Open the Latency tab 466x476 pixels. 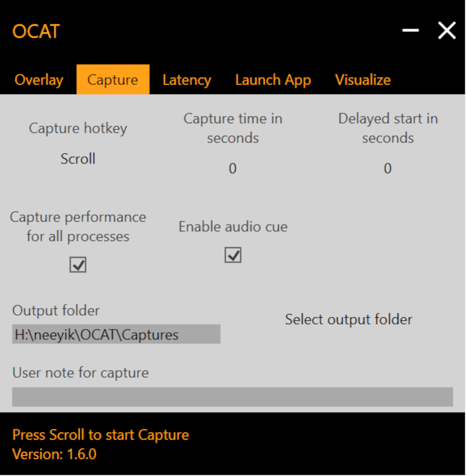186,80
